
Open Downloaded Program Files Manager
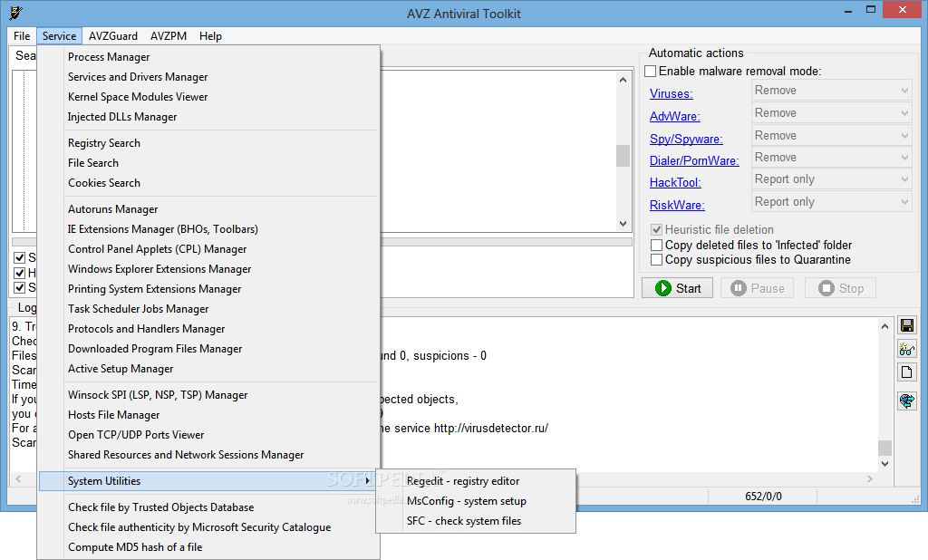point(208,349)
